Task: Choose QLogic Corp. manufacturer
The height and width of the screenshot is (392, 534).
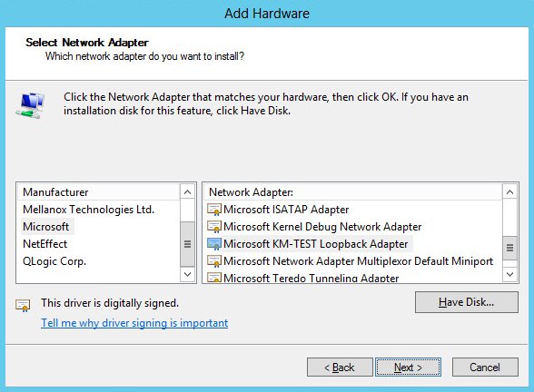Action: click(54, 261)
